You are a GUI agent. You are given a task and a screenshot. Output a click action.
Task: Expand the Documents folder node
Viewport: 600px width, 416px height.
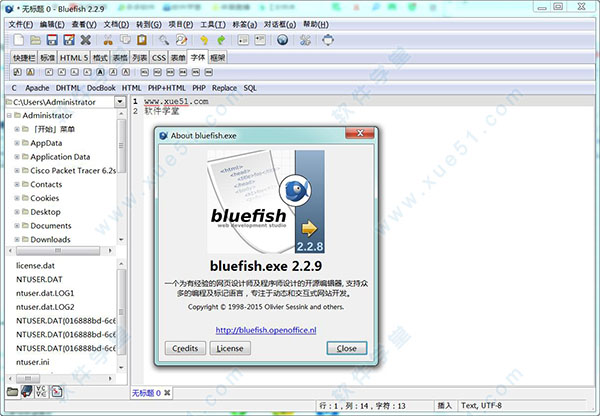(x=17, y=225)
